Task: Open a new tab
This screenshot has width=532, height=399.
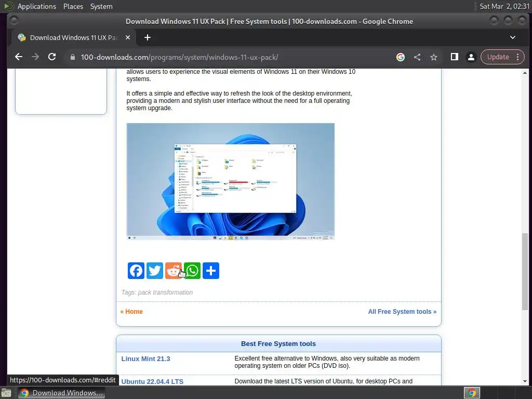Action: tap(147, 37)
